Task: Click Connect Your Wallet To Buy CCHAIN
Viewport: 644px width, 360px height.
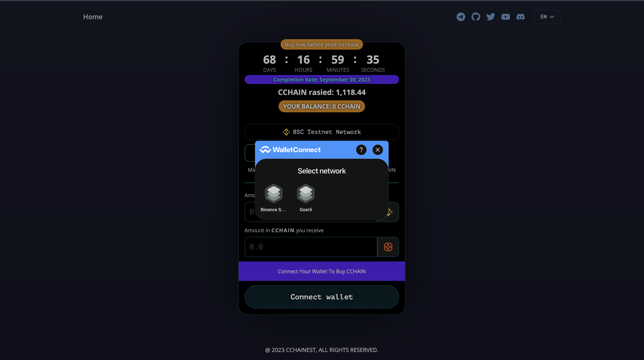Action: pos(322,271)
